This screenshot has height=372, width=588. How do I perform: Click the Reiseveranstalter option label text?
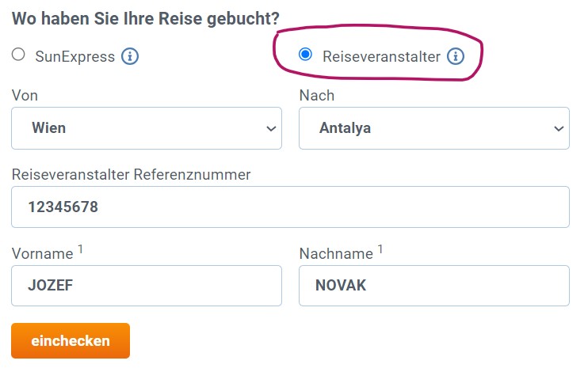381,56
